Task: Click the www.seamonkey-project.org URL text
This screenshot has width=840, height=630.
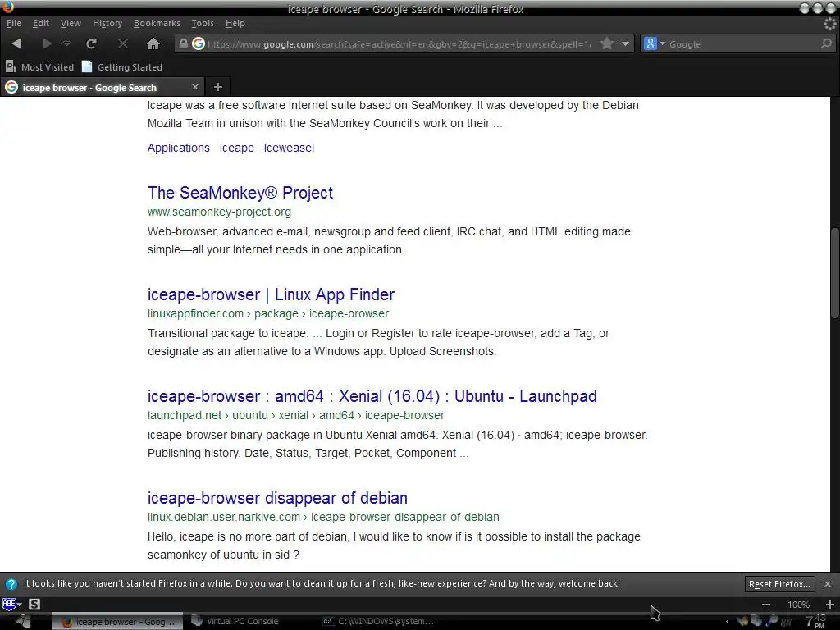Action: tap(219, 212)
